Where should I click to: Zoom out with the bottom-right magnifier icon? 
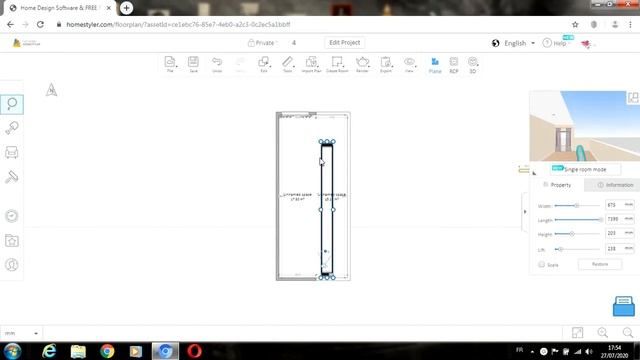628,333
